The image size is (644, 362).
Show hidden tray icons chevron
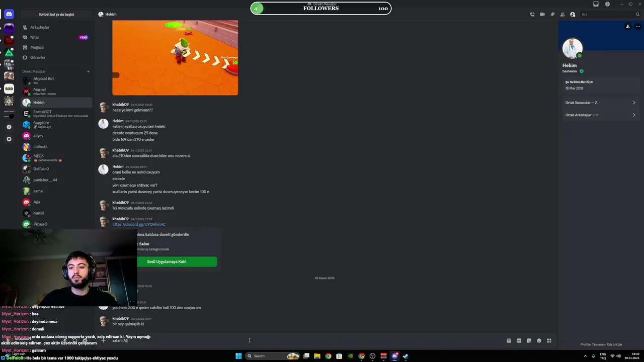[585, 356]
